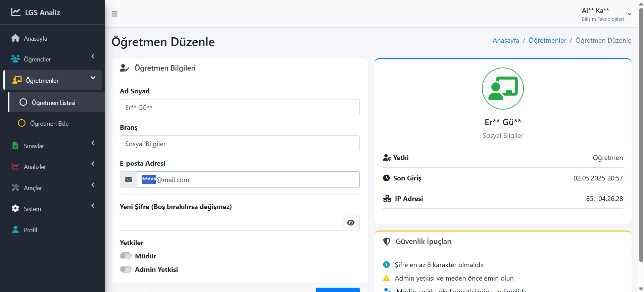The width and height of the screenshot is (644, 292).
Task: Open the user account dropdown at top right
Action: pyautogui.click(x=606, y=14)
